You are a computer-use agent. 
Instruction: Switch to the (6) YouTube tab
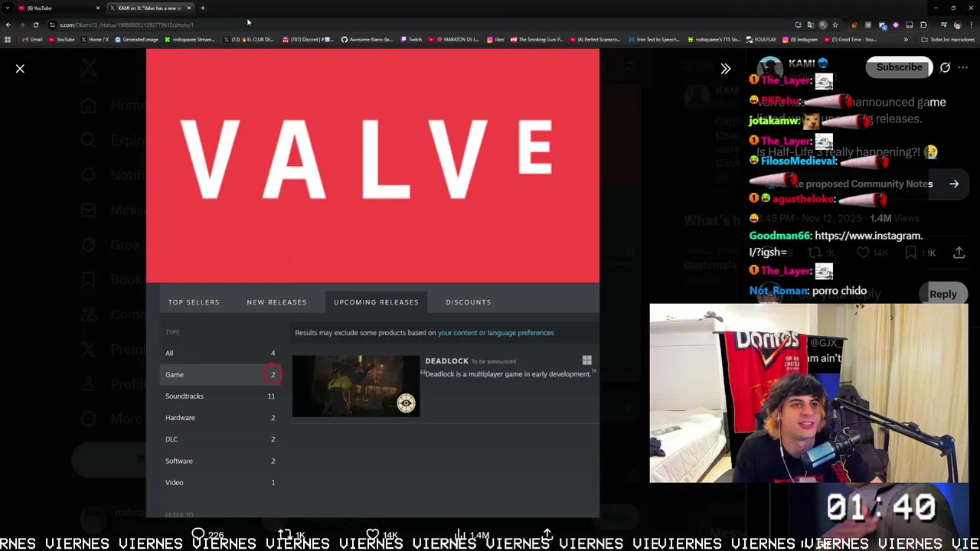[x=57, y=8]
